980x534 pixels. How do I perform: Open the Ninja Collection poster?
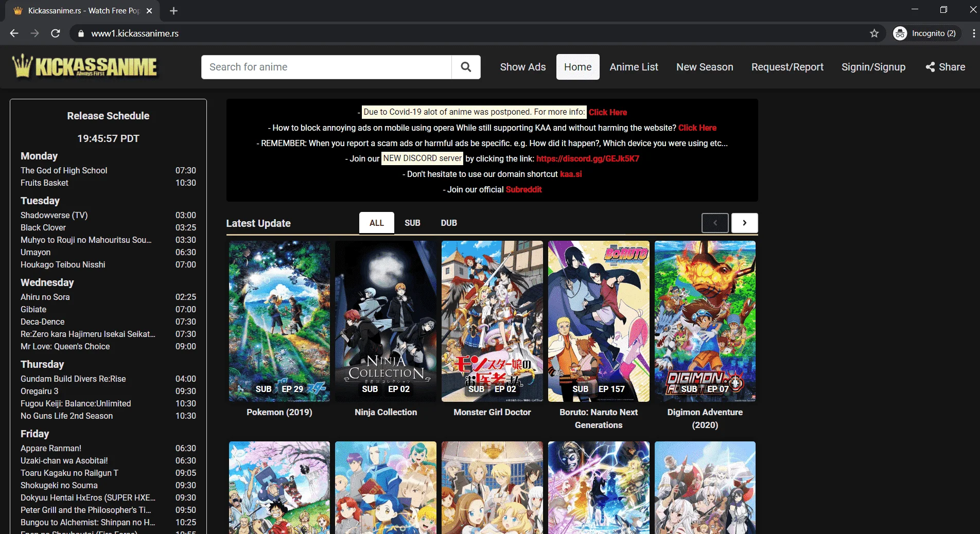[x=386, y=322]
